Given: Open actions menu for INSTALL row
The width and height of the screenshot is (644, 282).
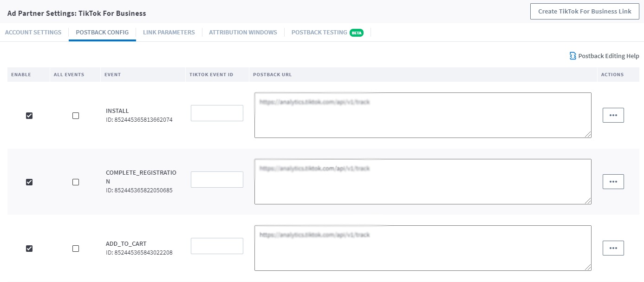Looking at the screenshot, I should (613, 115).
